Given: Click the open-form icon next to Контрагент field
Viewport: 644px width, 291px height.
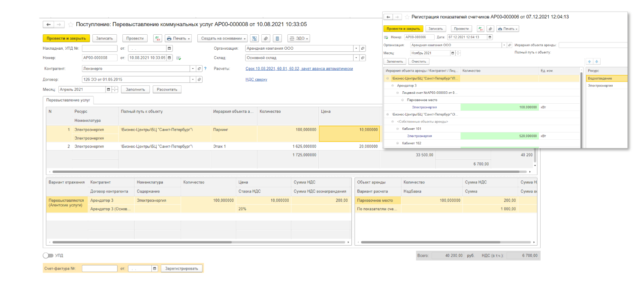Looking at the screenshot, I should click(199, 68).
